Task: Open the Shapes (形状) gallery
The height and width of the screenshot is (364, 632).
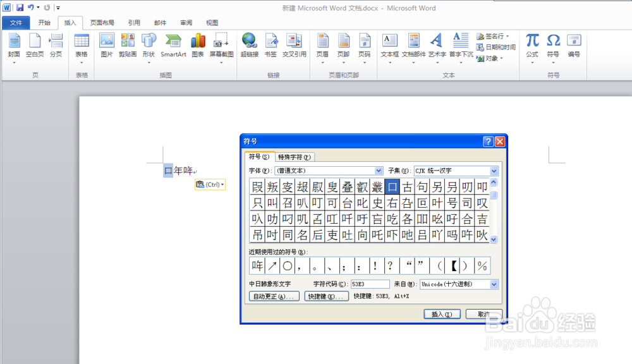Action: click(x=149, y=48)
